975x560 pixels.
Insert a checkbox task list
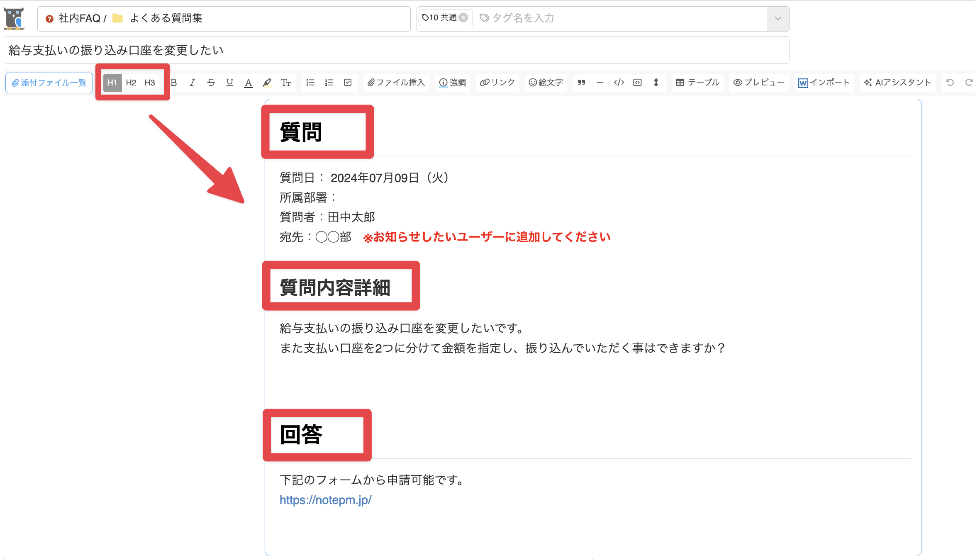pyautogui.click(x=348, y=83)
